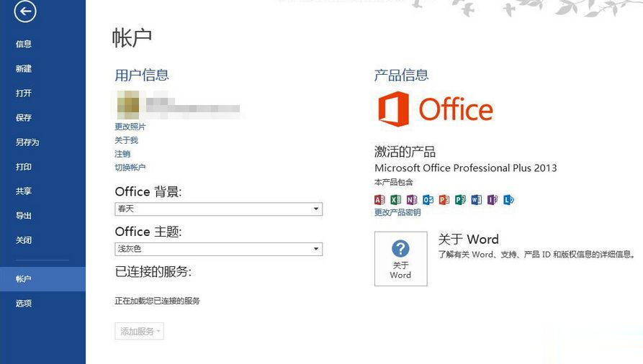Click the 本产品包含 label
The image size is (643, 364).
point(393,182)
